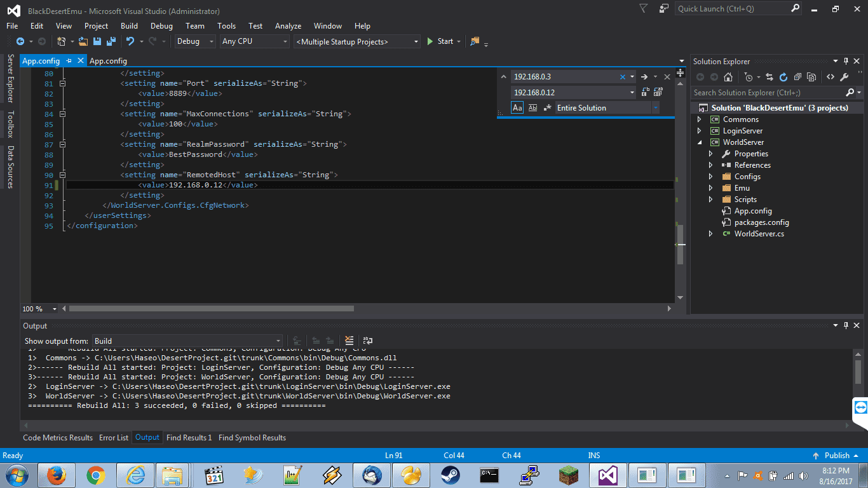Select WorldServer.cs in Solution Explorer
The width and height of the screenshot is (868, 488).
click(x=759, y=234)
